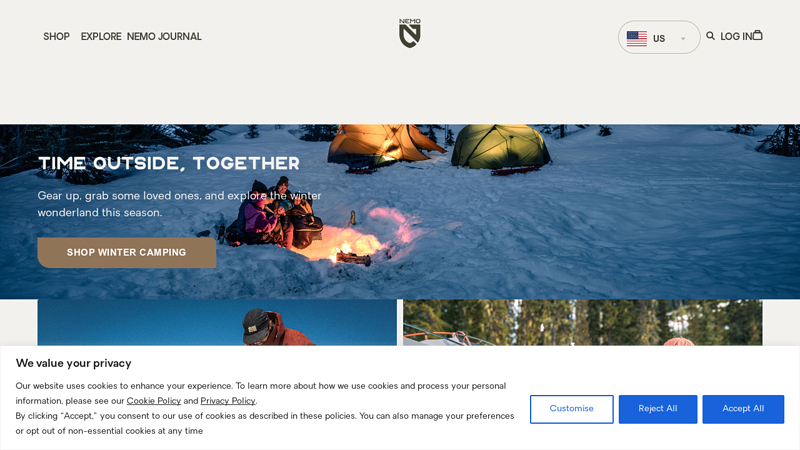Open the SHOP menu

(x=56, y=37)
